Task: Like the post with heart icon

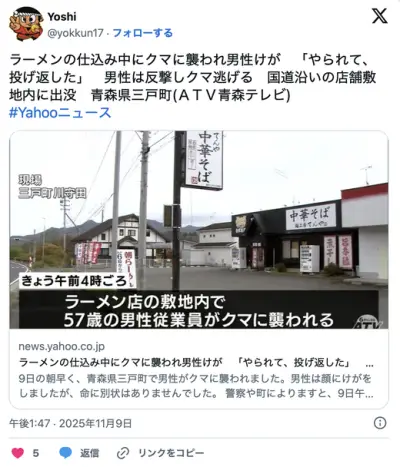Action: pyautogui.click(x=18, y=453)
